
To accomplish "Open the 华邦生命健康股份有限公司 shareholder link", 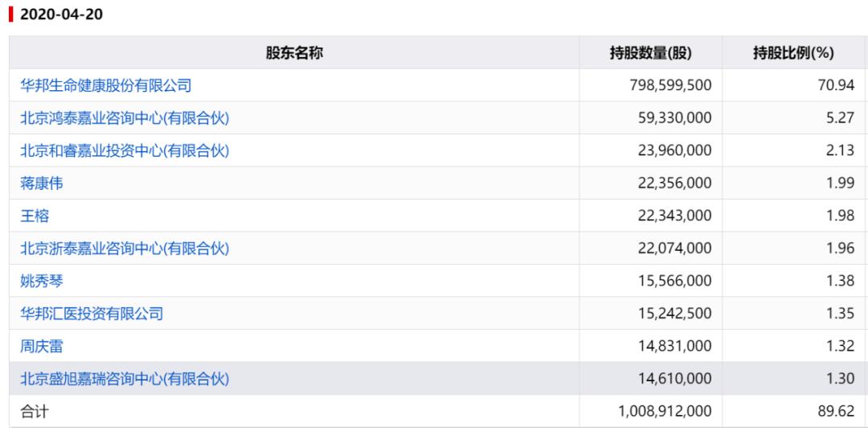I will pyautogui.click(x=105, y=84).
